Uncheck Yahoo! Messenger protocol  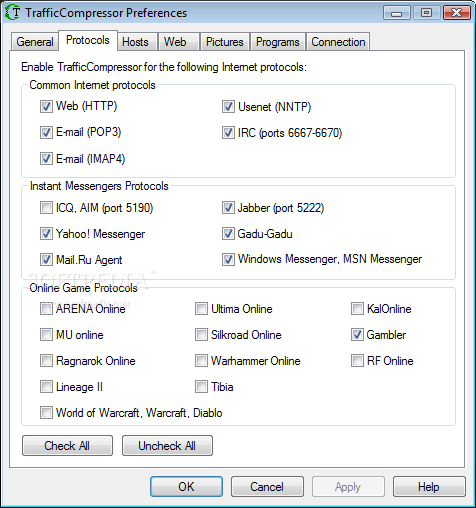coord(46,234)
